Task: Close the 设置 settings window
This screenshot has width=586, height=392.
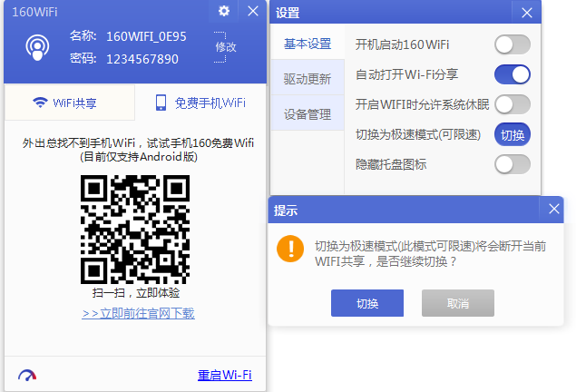Action: pos(526,13)
